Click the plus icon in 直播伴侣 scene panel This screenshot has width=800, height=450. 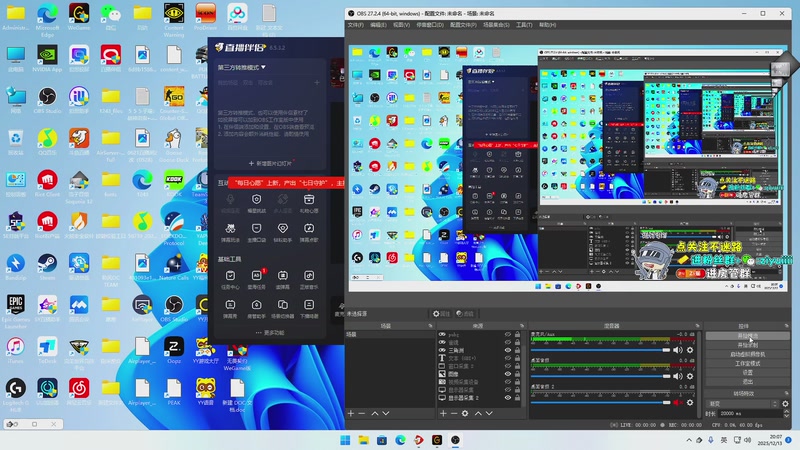pos(317,83)
